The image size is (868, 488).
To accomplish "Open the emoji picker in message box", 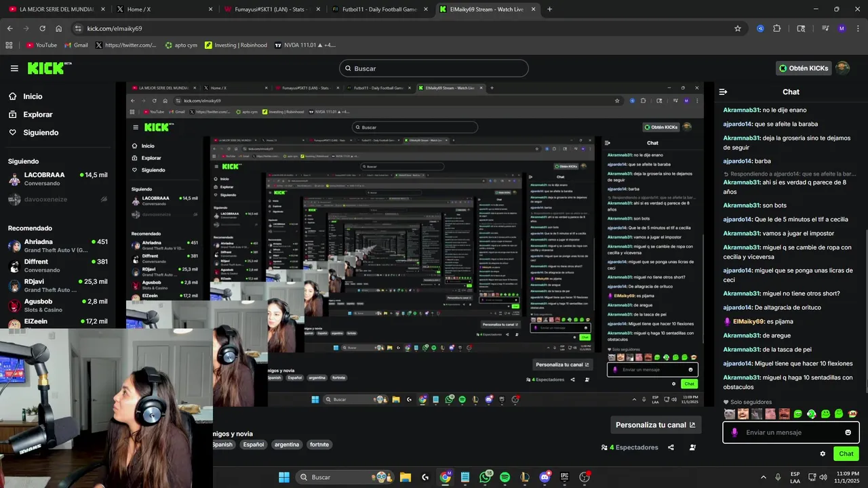I will coord(848,432).
